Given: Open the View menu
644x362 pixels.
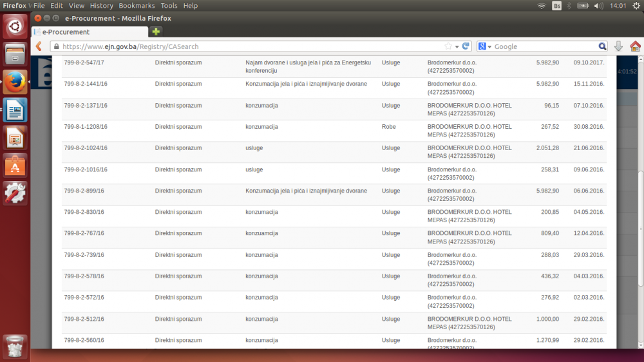Looking at the screenshot, I should click(x=77, y=6).
